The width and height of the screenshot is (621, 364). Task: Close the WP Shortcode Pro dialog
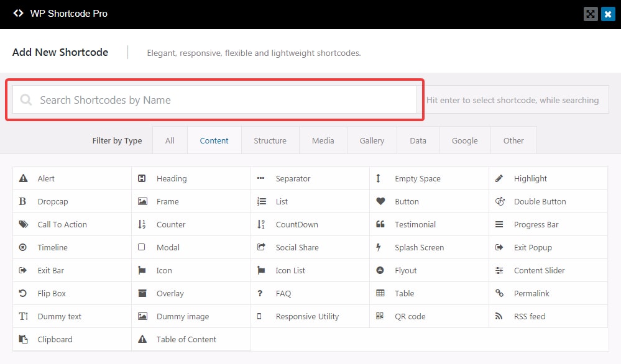[x=608, y=14]
